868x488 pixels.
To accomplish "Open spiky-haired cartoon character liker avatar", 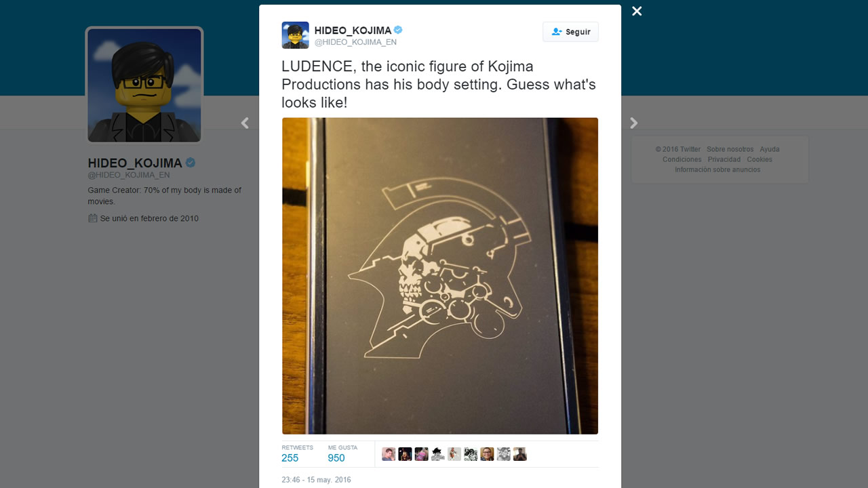I will click(437, 454).
